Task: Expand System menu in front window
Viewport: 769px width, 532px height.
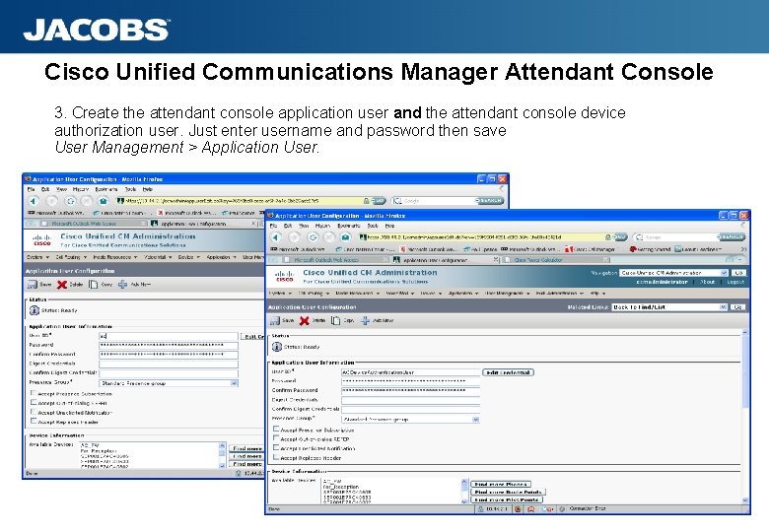Action: [280, 294]
